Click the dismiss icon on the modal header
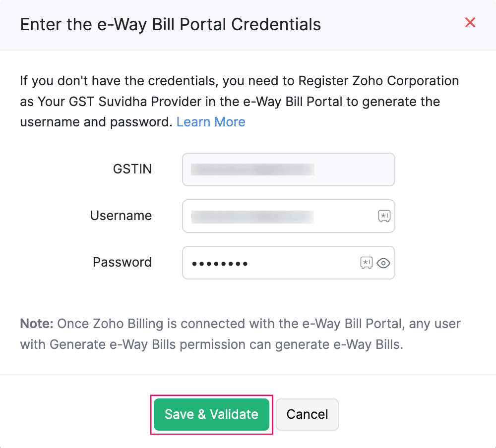The width and height of the screenshot is (496, 448). (x=470, y=22)
